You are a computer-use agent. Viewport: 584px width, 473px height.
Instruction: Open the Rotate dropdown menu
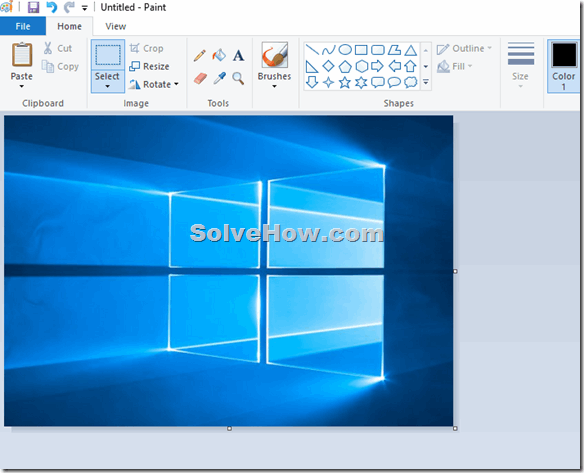click(176, 84)
